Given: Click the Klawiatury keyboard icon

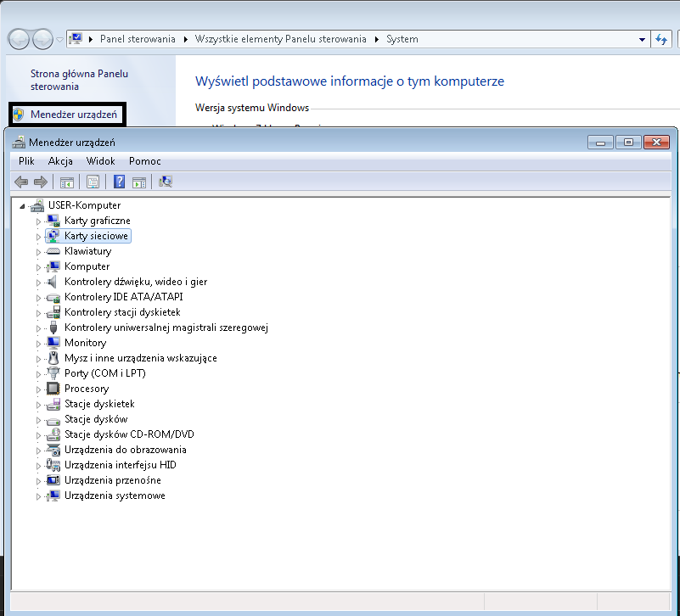Looking at the screenshot, I should pos(53,251).
